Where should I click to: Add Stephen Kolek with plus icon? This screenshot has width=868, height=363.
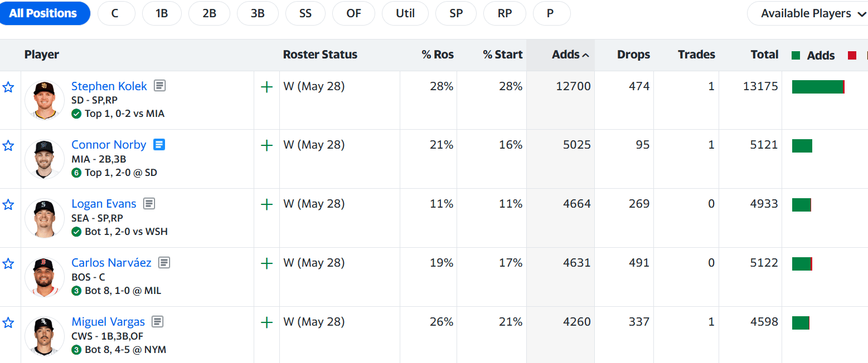267,87
